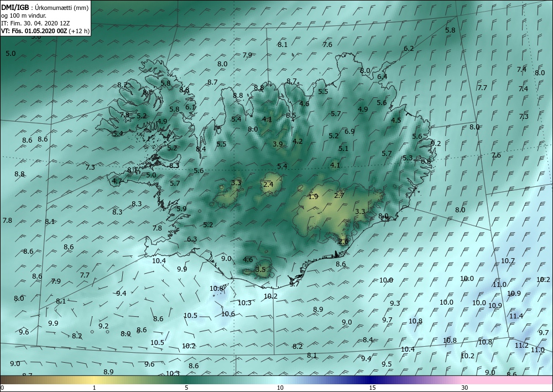The width and height of the screenshot is (553, 392).
Task: Click the "6.9" value in north Iceland
Action: 349,132
